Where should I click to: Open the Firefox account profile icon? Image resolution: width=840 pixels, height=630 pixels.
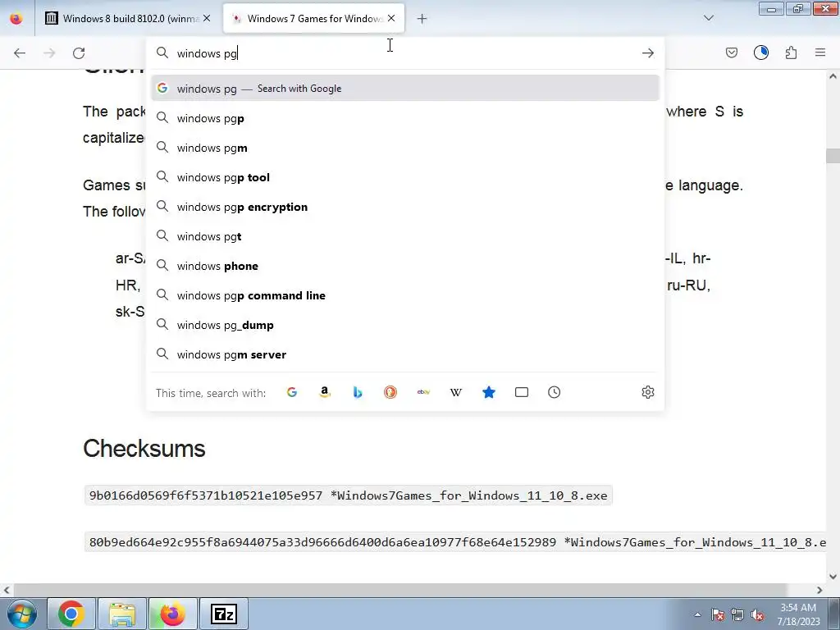(761, 52)
